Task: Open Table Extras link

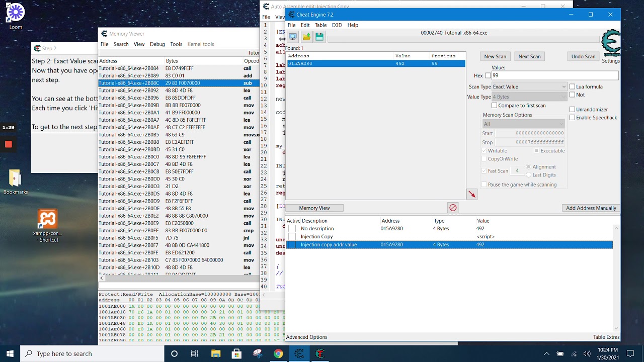Action: tap(606, 337)
